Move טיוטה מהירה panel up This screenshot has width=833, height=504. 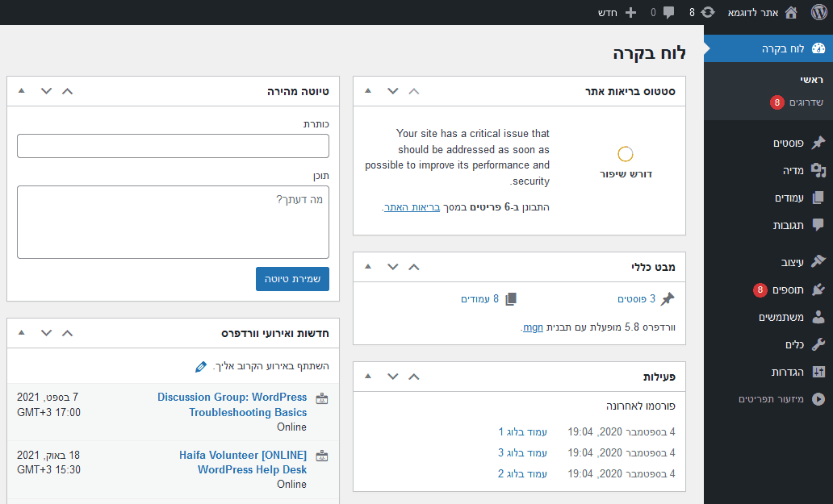(x=68, y=90)
